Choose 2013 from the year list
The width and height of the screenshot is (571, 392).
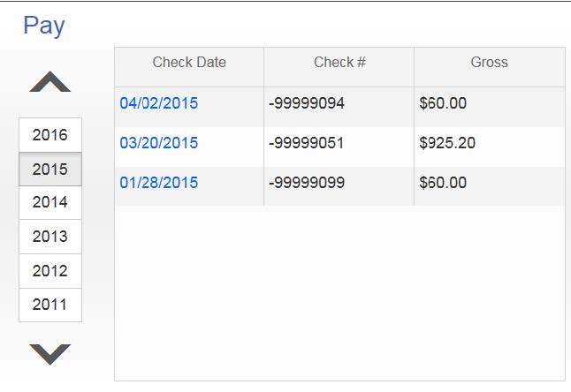49,237
